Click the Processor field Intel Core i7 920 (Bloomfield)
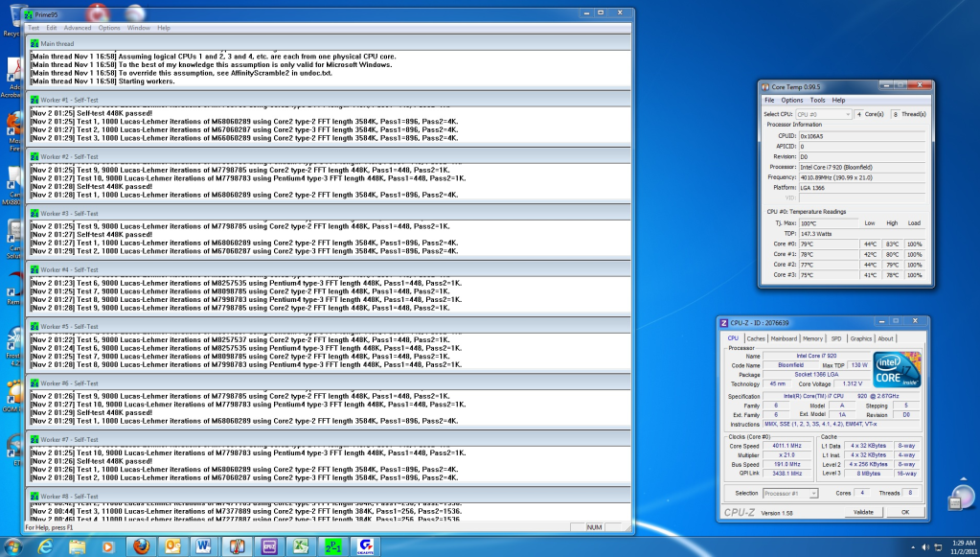The image size is (980, 557). [861, 168]
